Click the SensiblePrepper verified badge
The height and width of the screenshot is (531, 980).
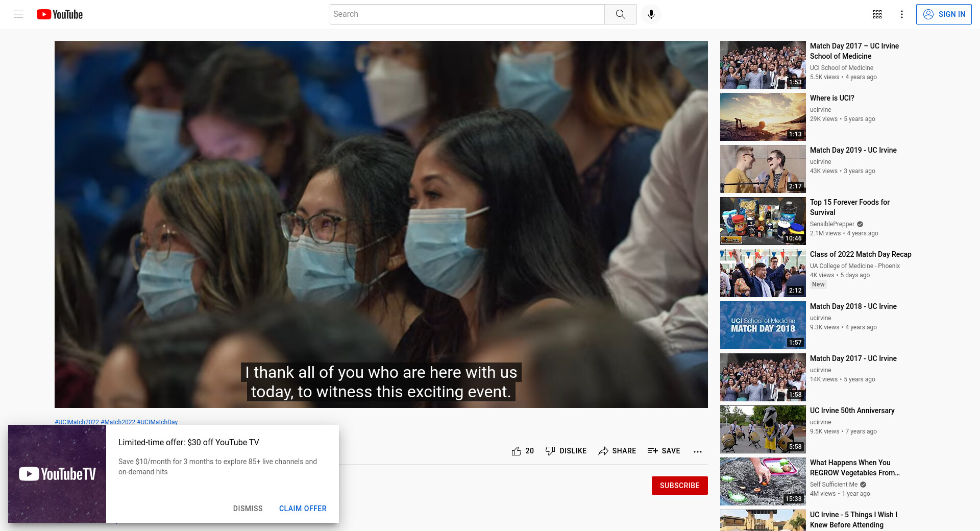[860, 224]
